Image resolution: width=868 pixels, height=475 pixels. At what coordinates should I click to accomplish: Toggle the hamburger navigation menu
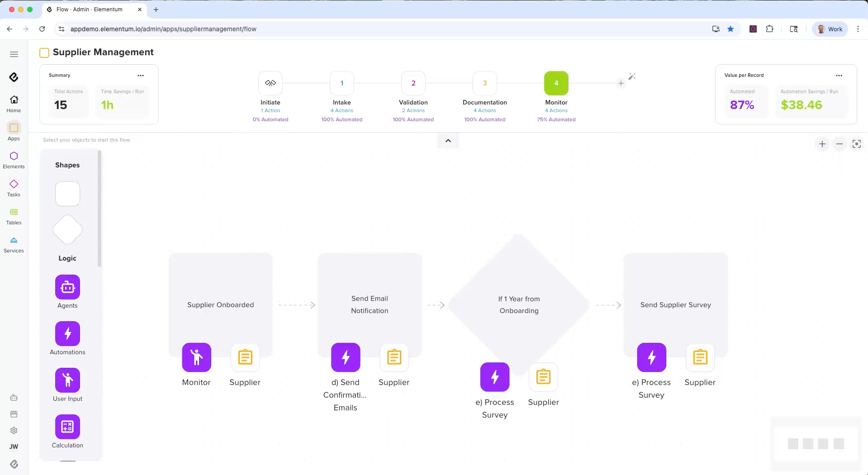point(14,54)
